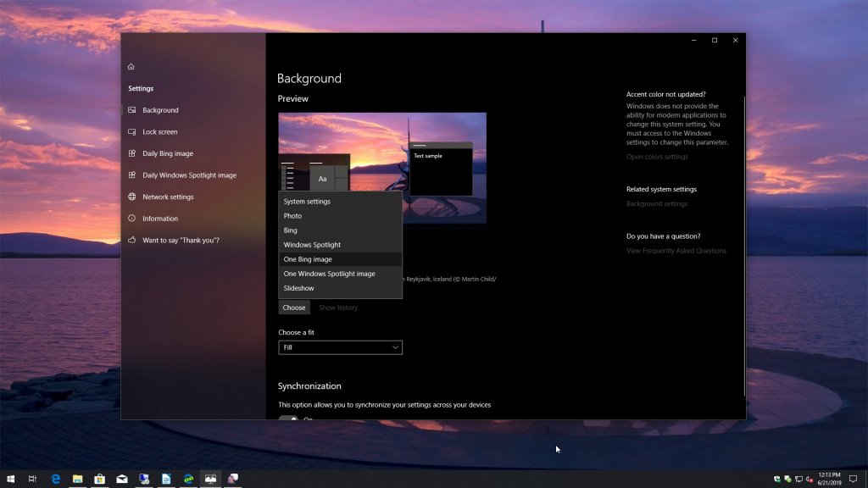
Task: Click the Text sample window in preview
Action: click(441, 169)
